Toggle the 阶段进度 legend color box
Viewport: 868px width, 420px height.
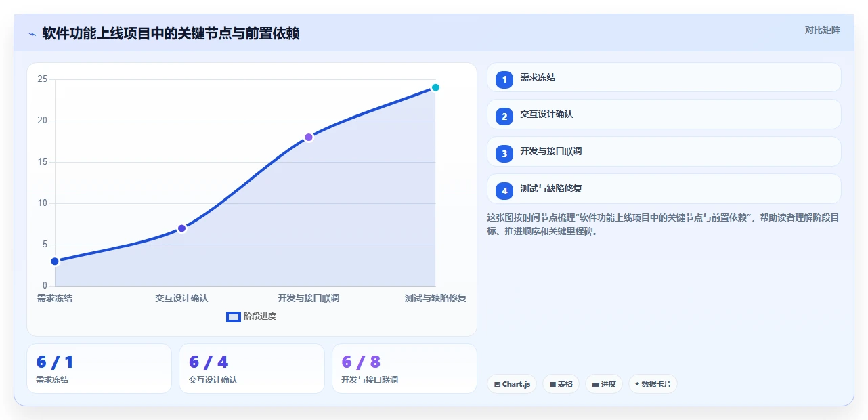click(234, 316)
